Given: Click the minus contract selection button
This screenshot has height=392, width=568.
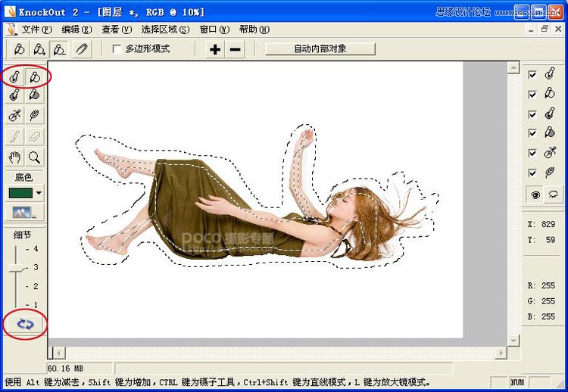Looking at the screenshot, I should coord(235,49).
